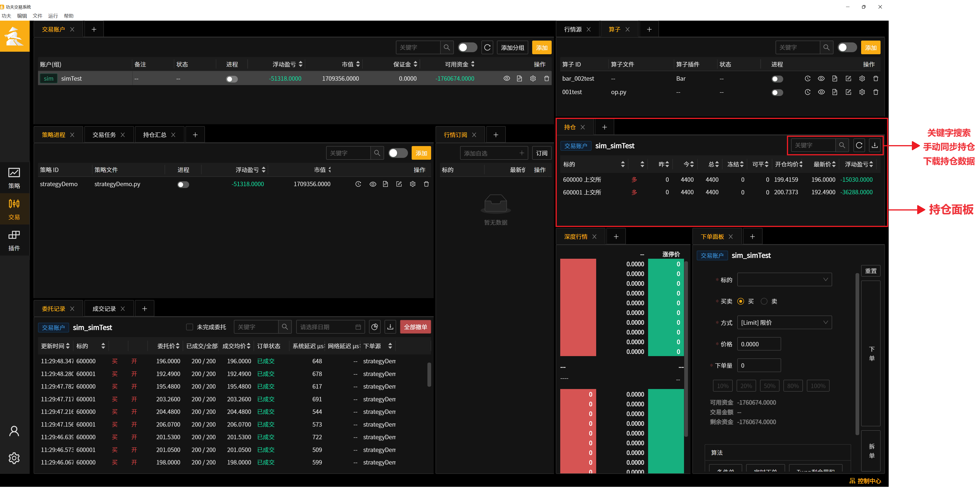Click history clock icon for bar_002test

click(807, 79)
